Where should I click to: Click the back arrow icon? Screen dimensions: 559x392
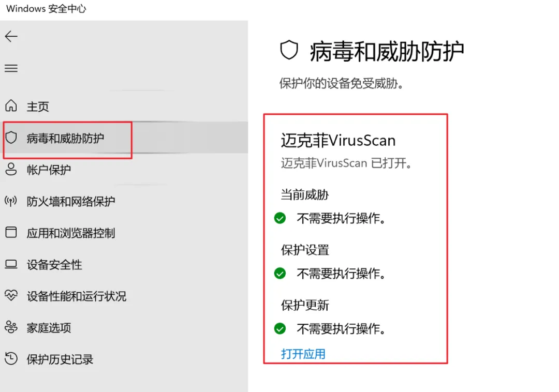tap(11, 36)
